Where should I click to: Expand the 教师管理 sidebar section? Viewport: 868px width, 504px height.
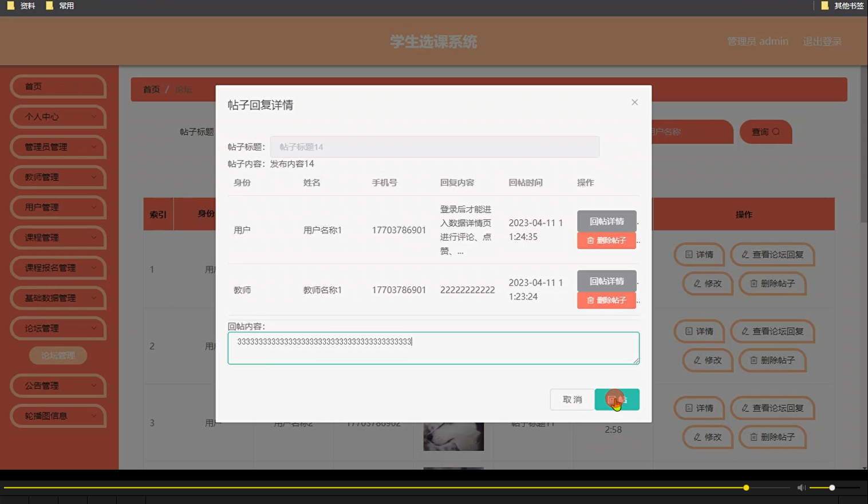pos(57,177)
